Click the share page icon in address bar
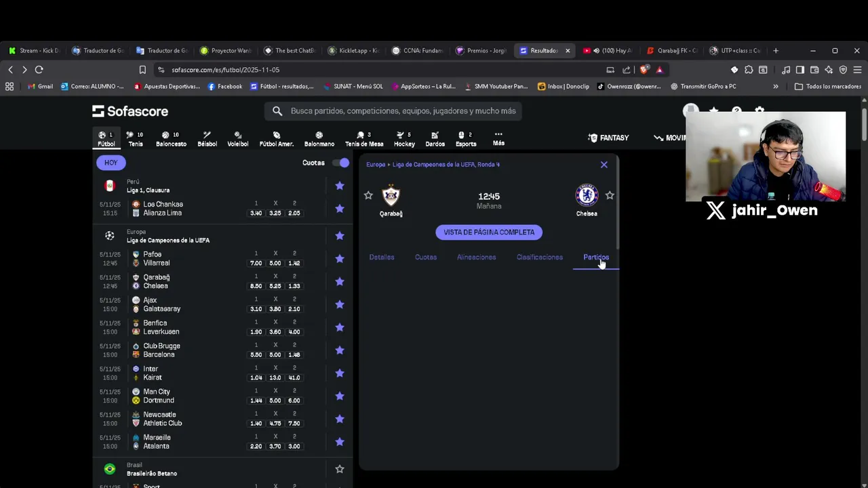Screen dimensions: 868x488 coord(626,70)
